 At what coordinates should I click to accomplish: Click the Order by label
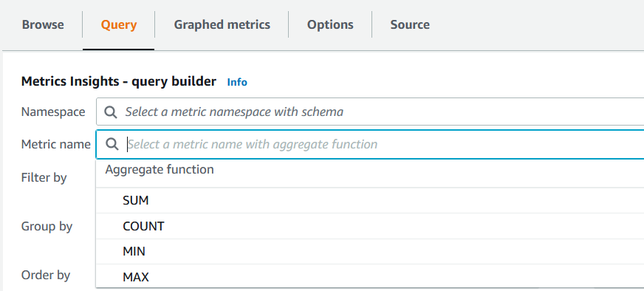pyautogui.click(x=46, y=275)
